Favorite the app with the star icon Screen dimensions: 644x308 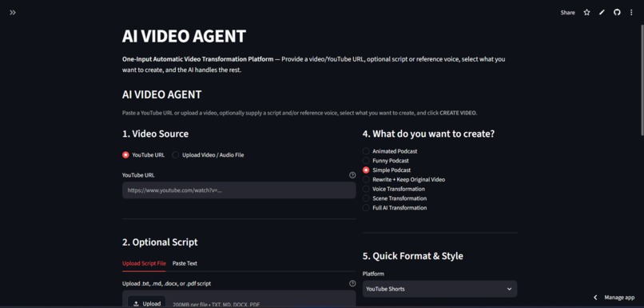point(587,13)
